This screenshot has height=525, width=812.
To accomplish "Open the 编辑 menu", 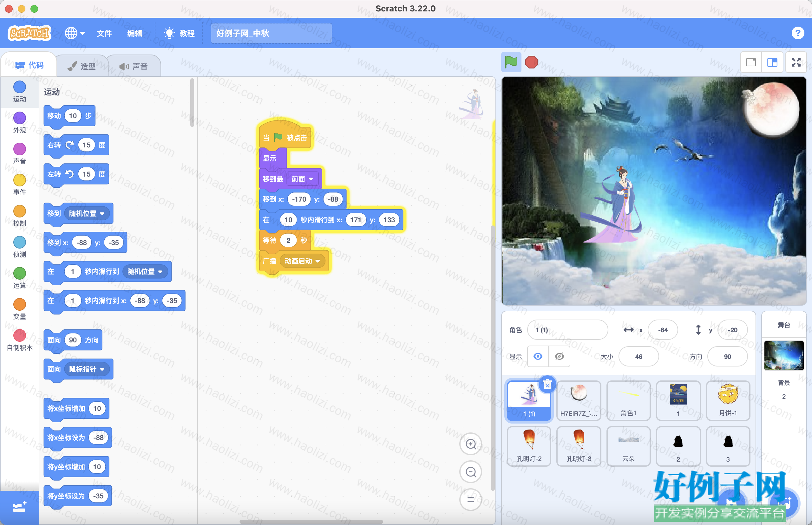I will [135, 33].
